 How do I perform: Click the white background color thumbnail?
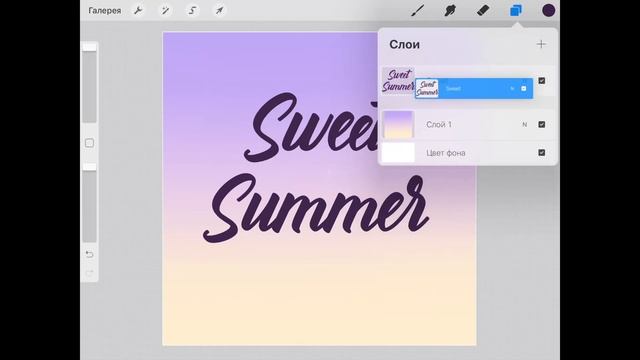pos(398,153)
